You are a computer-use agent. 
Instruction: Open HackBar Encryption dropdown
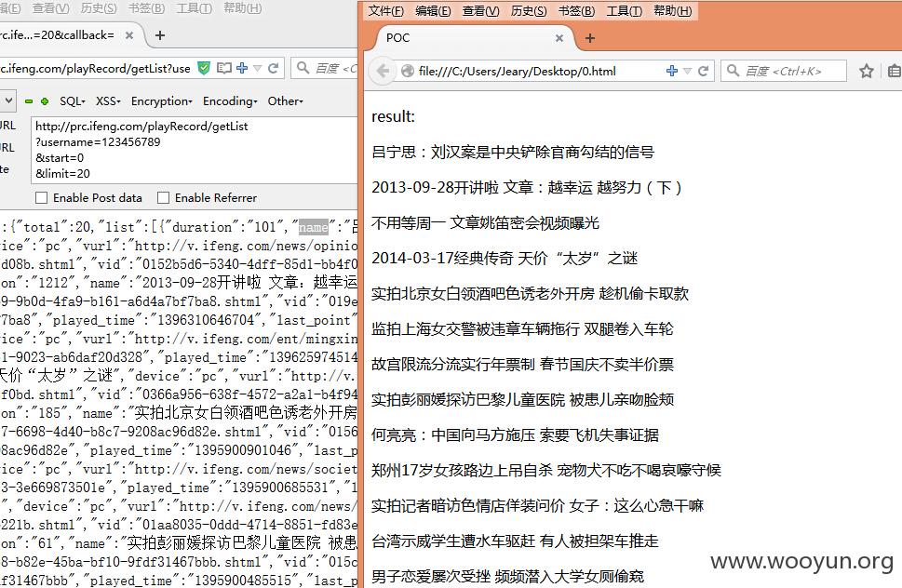click(162, 101)
